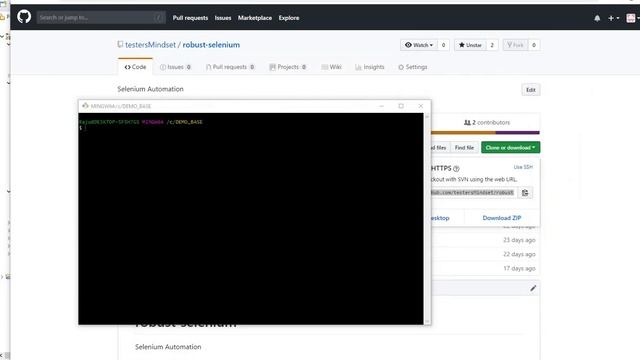Open Issues in the top navigation

[x=223, y=18]
